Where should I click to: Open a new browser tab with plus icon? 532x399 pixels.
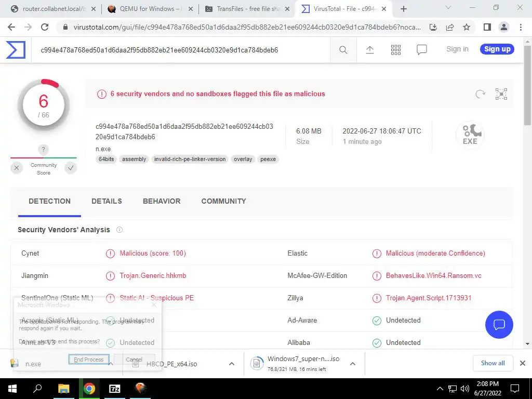coord(403,9)
